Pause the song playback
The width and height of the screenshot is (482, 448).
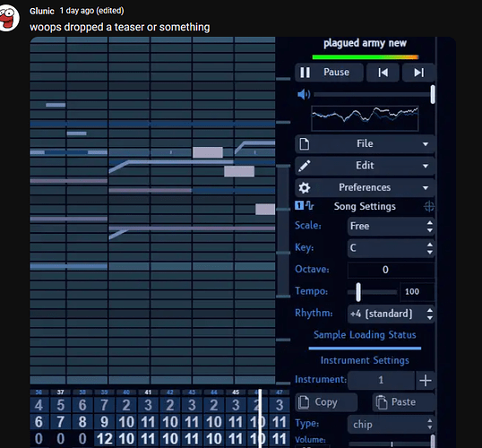[x=329, y=73]
